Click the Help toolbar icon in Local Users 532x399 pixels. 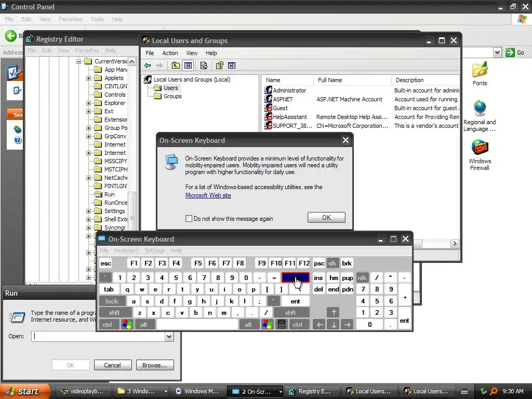[220, 65]
